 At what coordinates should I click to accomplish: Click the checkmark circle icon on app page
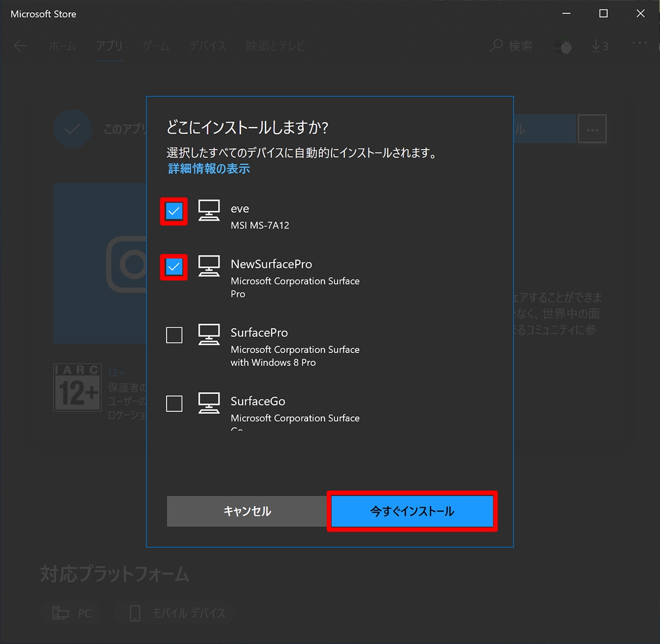(x=73, y=129)
